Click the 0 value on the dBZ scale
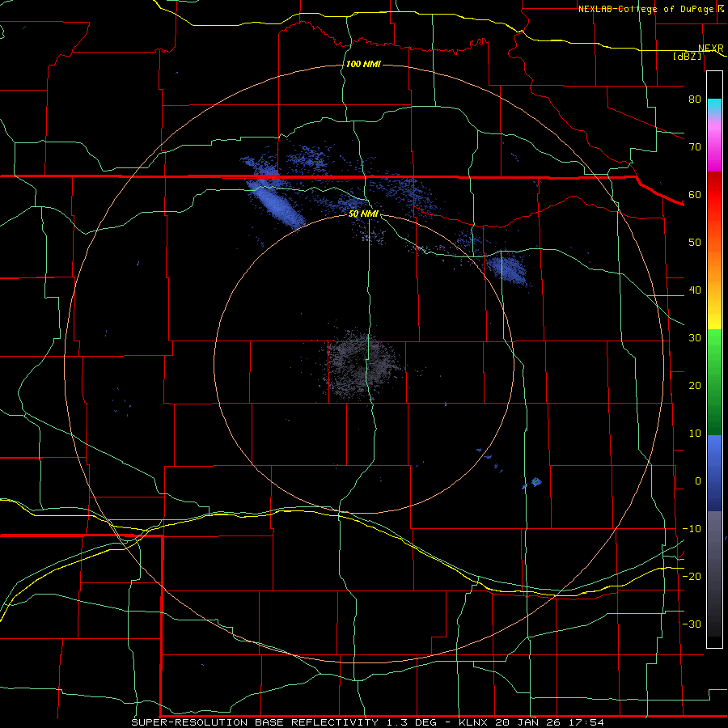Image resolution: width=728 pixels, height=728 pixels. [x=698, y=481]
